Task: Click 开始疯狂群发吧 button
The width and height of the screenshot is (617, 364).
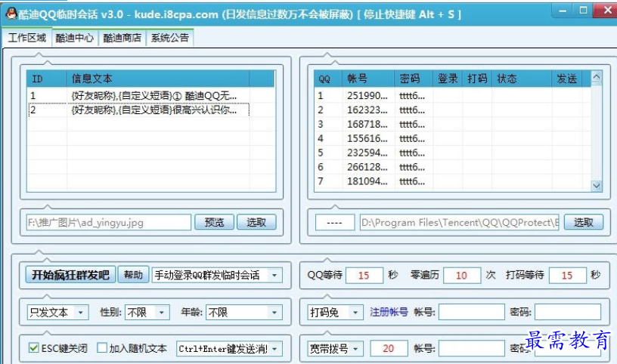Action: pos(70,274)
